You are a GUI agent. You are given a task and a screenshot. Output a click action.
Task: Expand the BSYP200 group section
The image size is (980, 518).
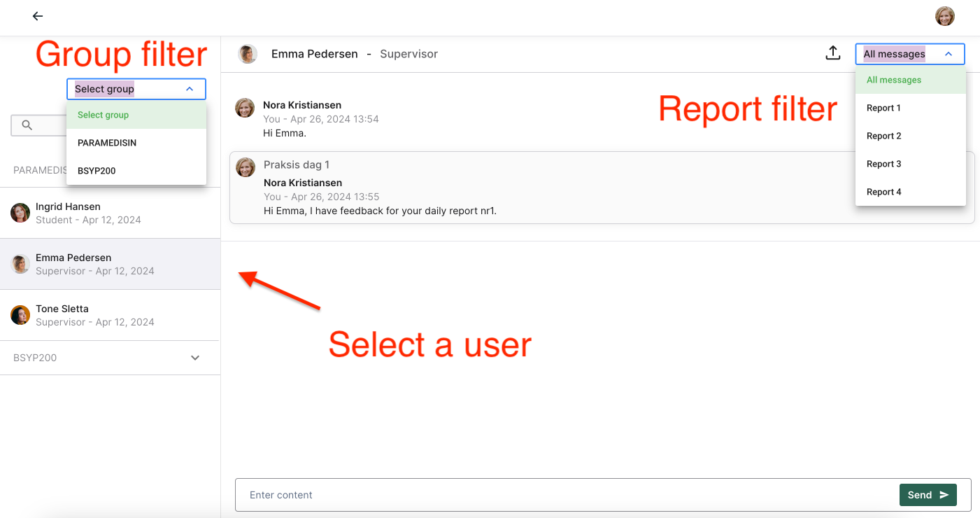195,358
